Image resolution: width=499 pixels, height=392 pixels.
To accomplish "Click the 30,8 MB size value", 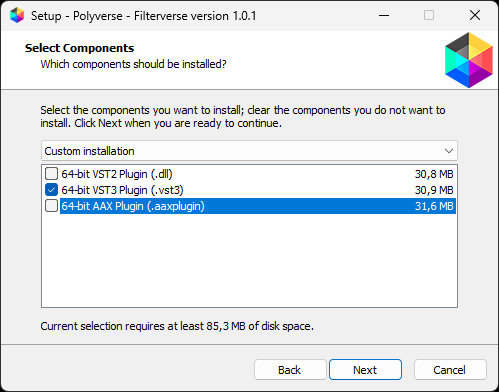I will tap(434, 174).
